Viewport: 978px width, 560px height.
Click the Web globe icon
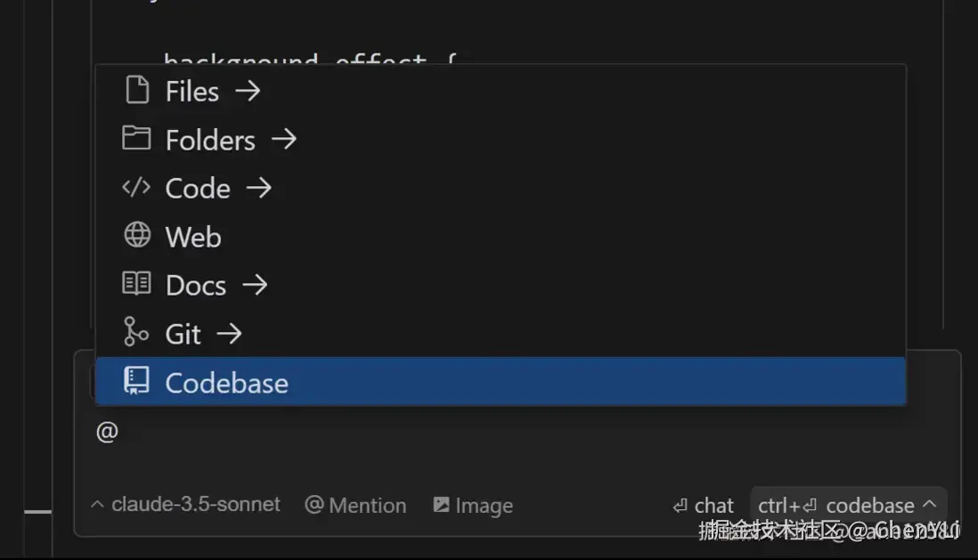(x=136, y=235)
